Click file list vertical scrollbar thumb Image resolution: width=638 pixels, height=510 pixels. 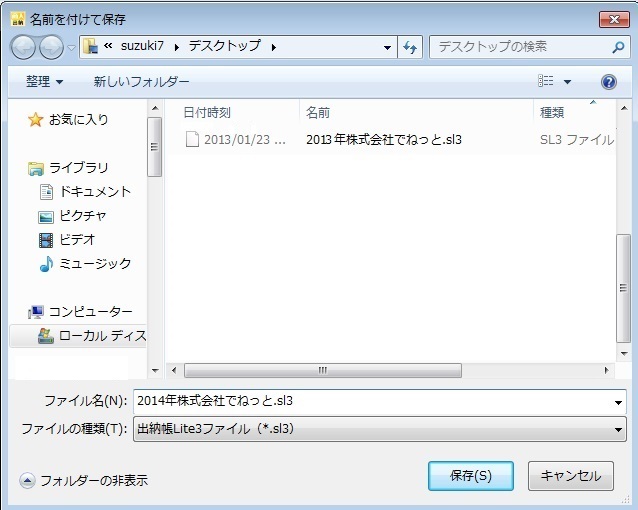[x=623, y=289]
